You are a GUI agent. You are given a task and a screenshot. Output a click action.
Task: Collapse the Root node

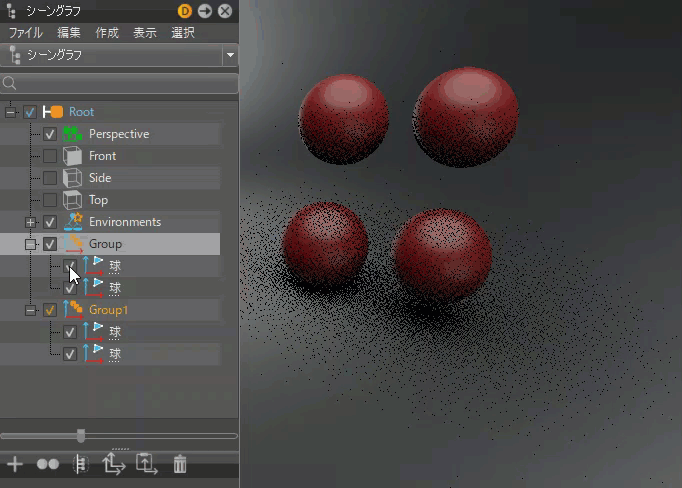pyautogui.click(x=10, y=113)
